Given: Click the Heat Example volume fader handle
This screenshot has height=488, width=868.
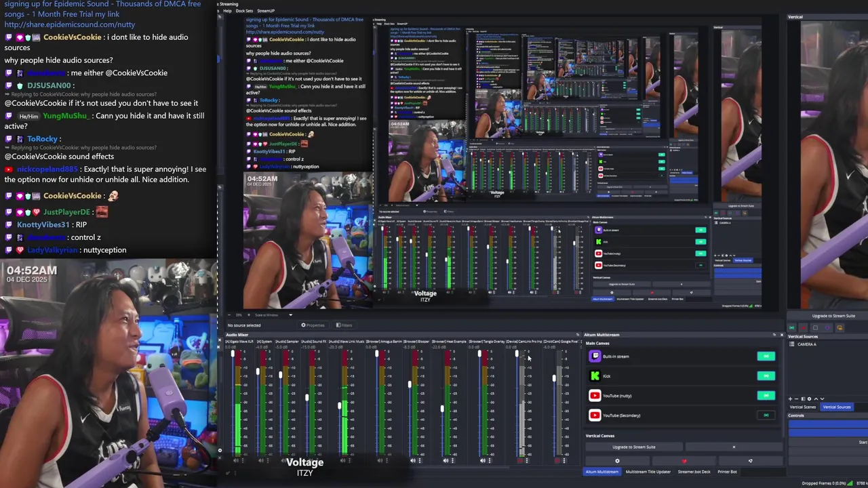Looking at the screenshot, I should coord(442,409).
